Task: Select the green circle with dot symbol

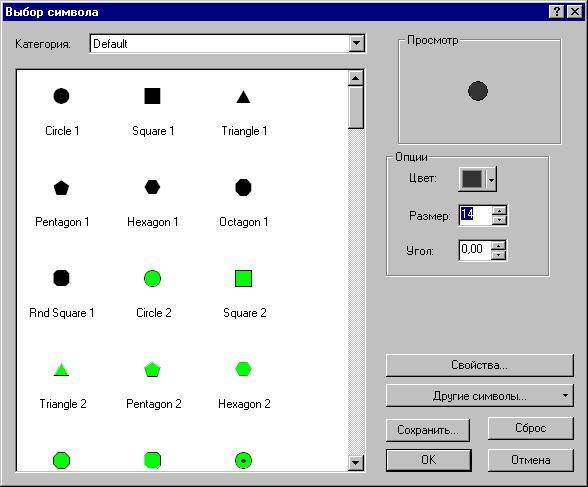Action: point(243,460)
